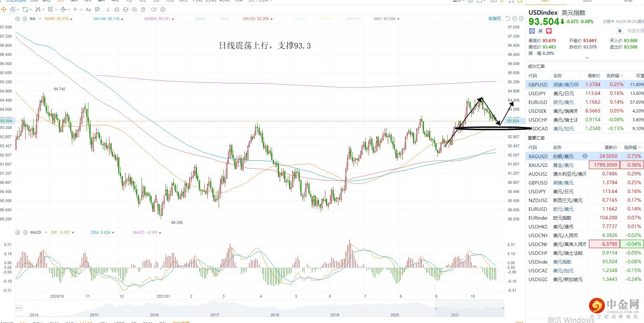Select the pitchfork pattern drawing tool
This screenshot has height=323, width=644.
coord(38,9)
